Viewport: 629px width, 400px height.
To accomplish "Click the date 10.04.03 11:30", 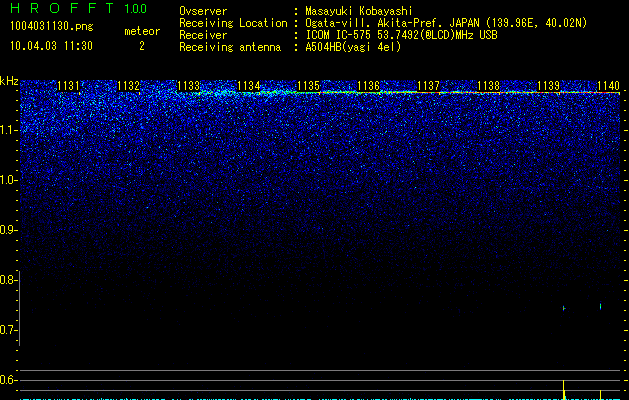I will tap(51, 46).
